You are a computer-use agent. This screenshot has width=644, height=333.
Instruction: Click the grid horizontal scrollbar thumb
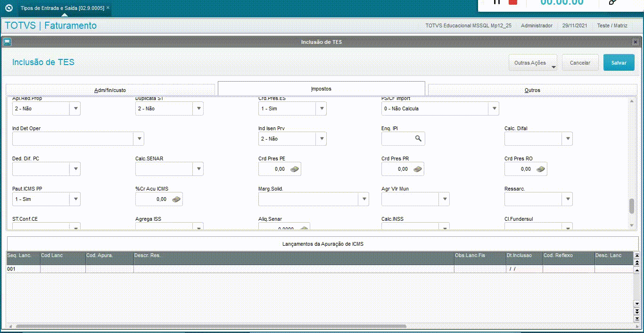point(211,326)
